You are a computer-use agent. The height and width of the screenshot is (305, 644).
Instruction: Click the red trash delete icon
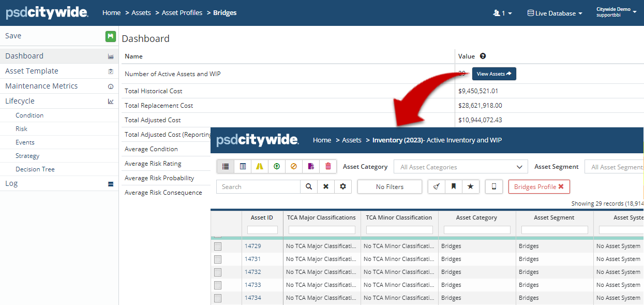328,166
